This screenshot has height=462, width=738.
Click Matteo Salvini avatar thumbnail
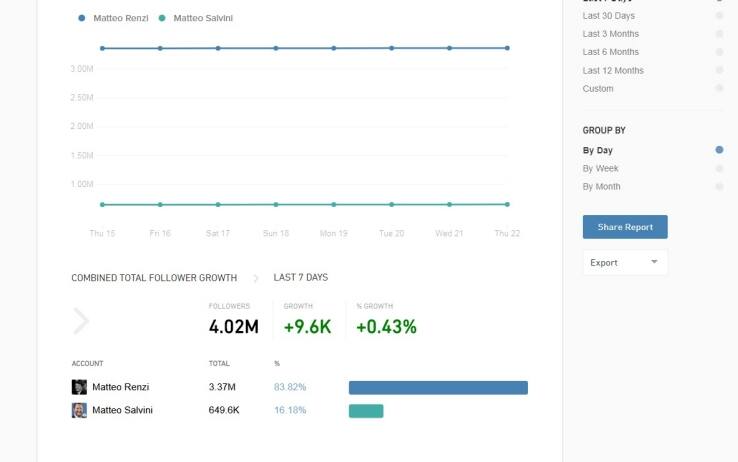point(79,410)
